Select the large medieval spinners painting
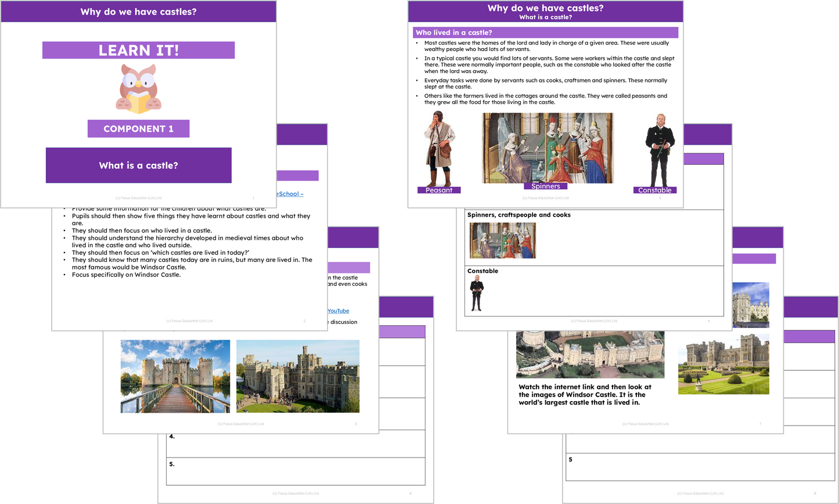This screenshot has height=504, width=839. [547, 147]
